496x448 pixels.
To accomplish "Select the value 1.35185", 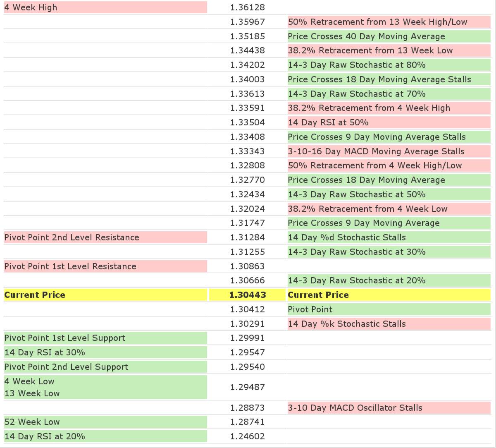I will pyautogui.click(x=248, y=36).
